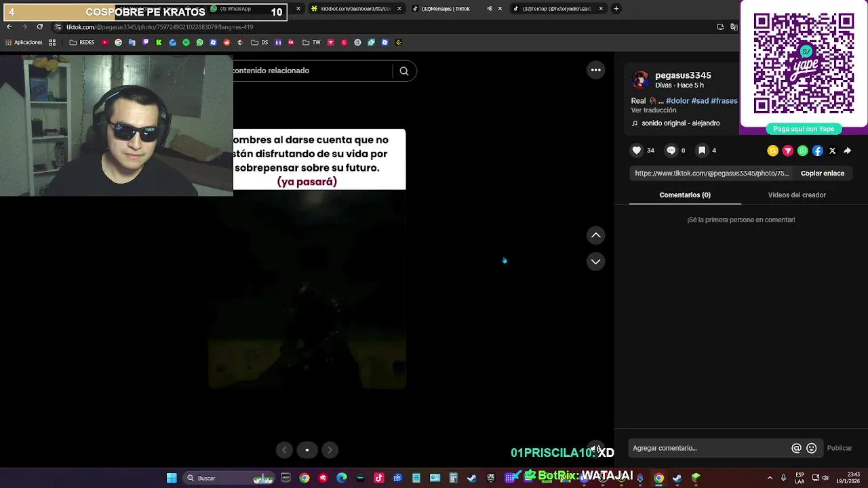Viewport: 868px width, 488px height.
Task: Reload the page in the browser
Action: click(39, 26)
